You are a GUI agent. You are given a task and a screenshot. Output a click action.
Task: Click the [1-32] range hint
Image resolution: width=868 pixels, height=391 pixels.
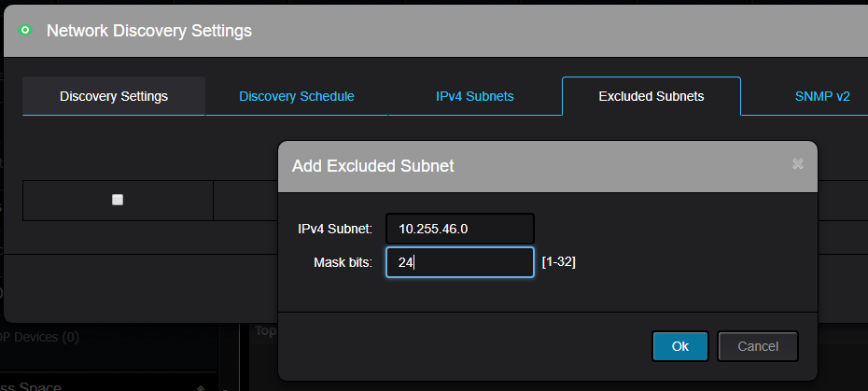[558, 262]
